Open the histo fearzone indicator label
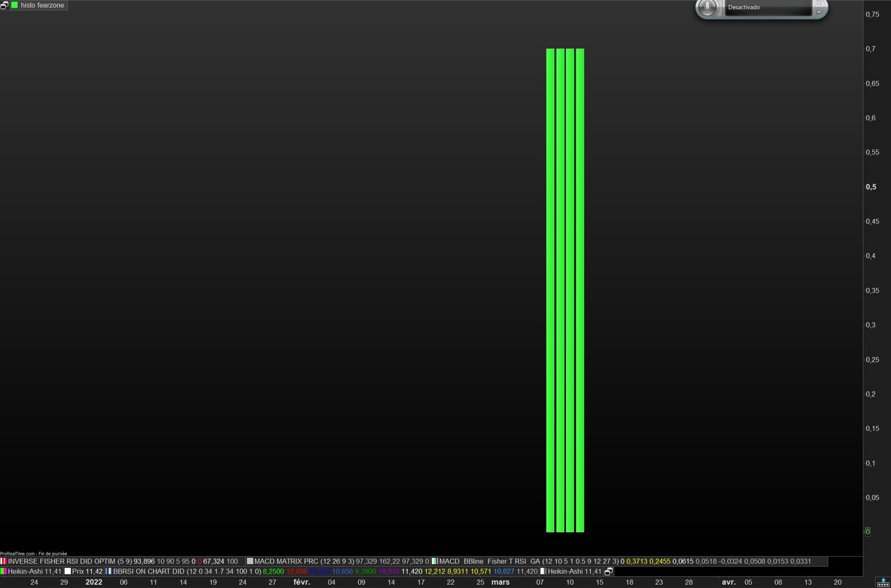The height and width of the screenshot is (588, 891). [x=42, y=5]
